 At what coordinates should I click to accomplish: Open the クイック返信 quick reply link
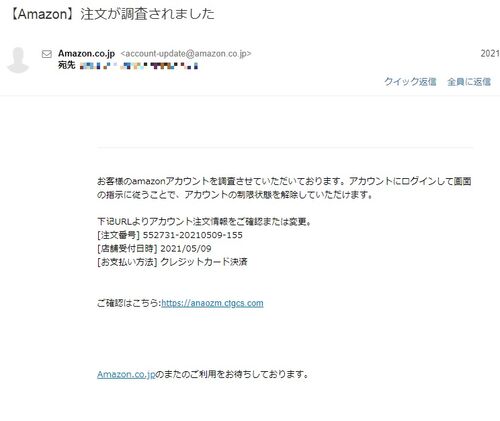[x=410, y=82]
